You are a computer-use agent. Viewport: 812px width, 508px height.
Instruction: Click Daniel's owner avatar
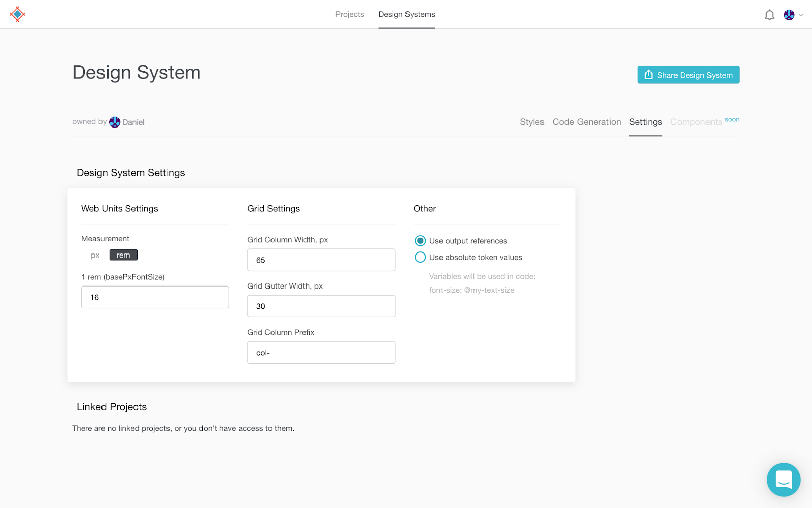click(x=115, y=122)
